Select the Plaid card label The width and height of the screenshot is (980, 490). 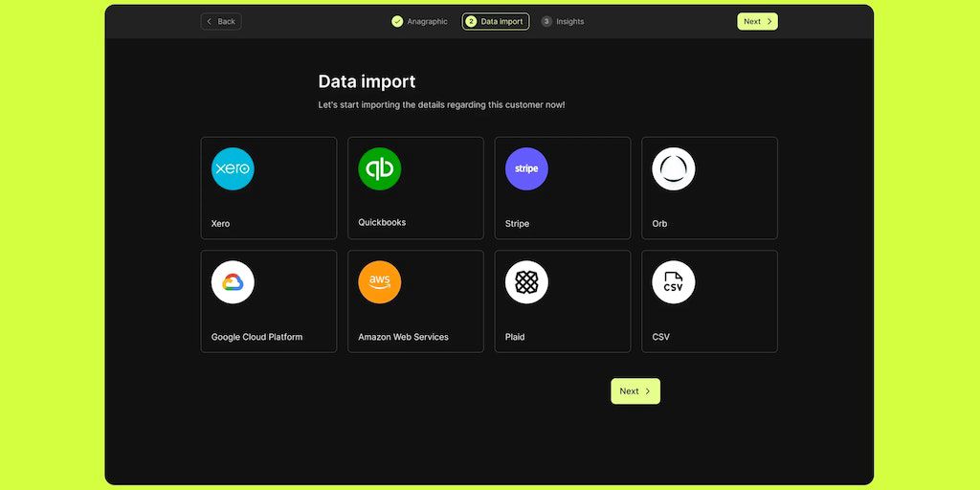(515, 337)
